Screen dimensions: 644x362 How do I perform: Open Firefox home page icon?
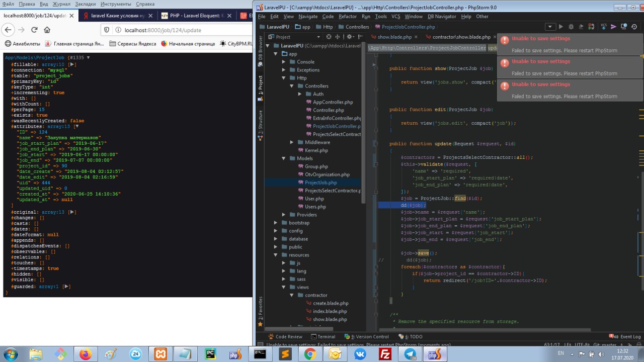[x=47, y=30]
